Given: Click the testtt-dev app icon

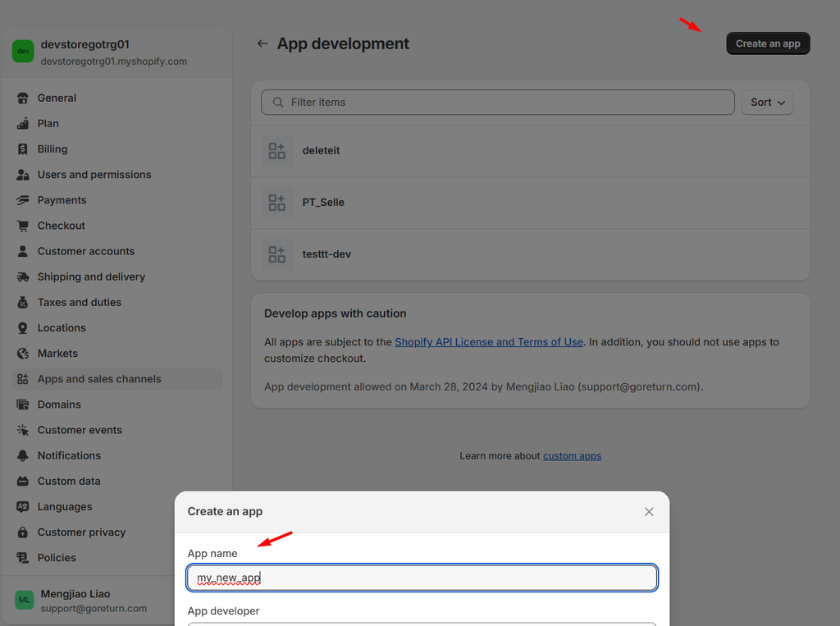Looking at the screenshot, I should 276,254.
